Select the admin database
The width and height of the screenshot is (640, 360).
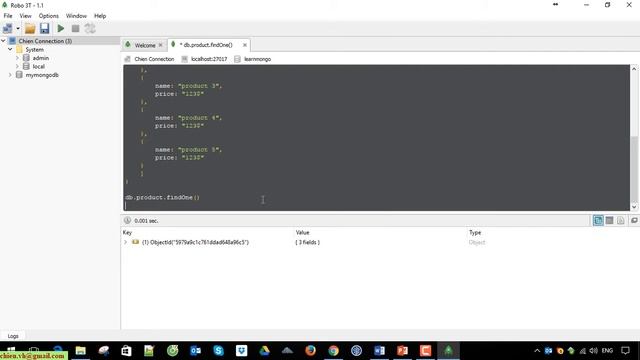[41, 58]
